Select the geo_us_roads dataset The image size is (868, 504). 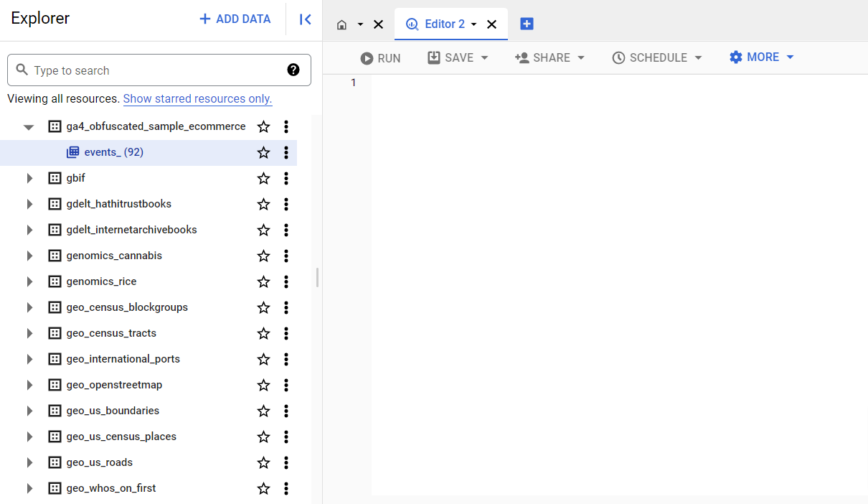tap(100, 462)
